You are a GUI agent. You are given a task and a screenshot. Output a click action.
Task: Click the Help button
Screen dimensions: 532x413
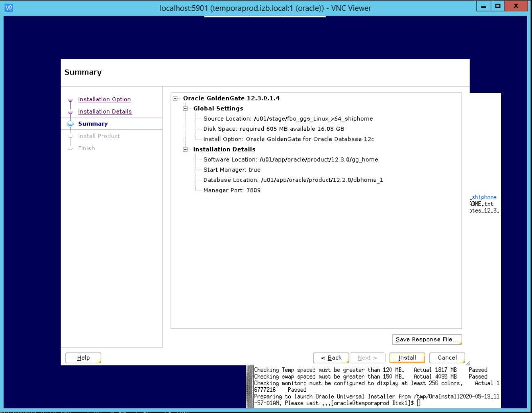coord(83,358)
